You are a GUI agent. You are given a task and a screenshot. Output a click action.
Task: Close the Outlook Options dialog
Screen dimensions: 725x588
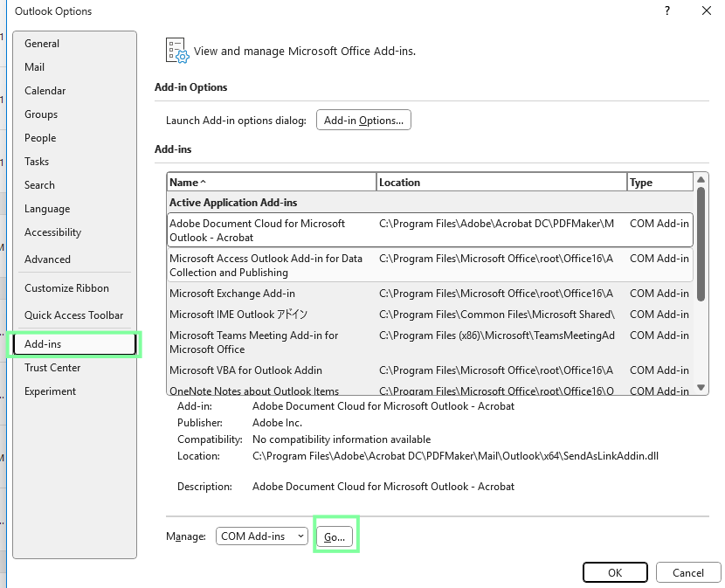707,10
